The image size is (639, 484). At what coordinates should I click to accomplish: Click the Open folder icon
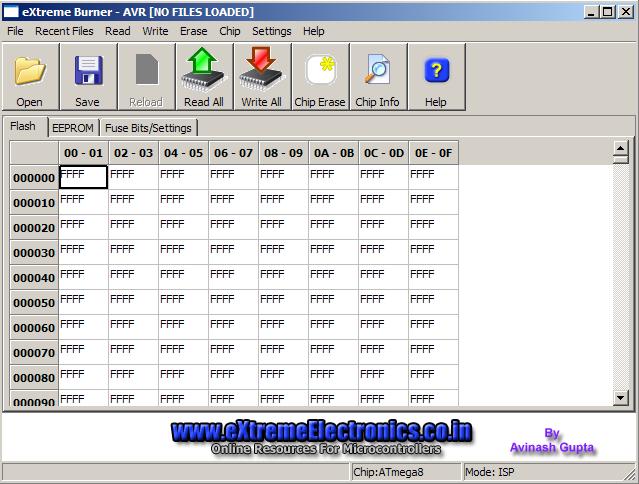tap(29, 71)
